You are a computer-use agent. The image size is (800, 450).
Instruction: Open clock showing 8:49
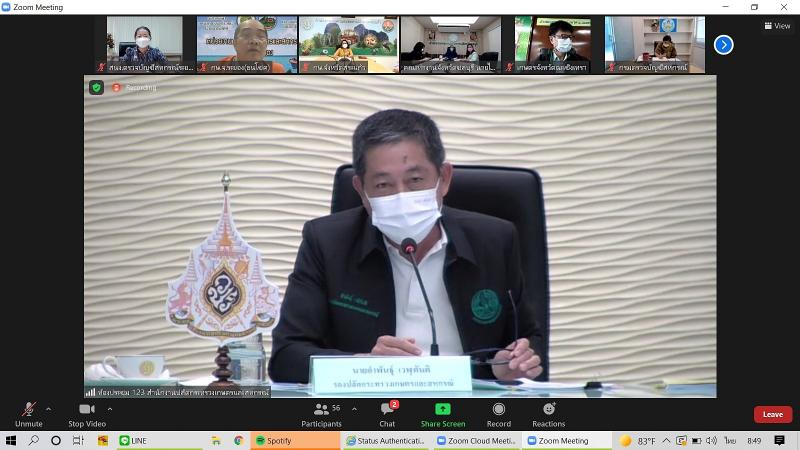click(754, 441)
